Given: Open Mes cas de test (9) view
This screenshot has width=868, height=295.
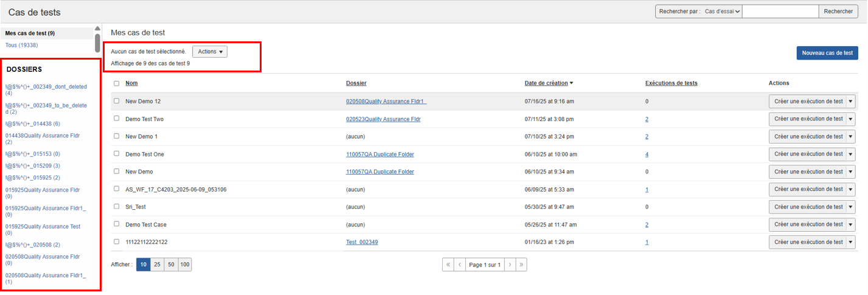Looking at the screenshot, I should click(x=30, y=33).
